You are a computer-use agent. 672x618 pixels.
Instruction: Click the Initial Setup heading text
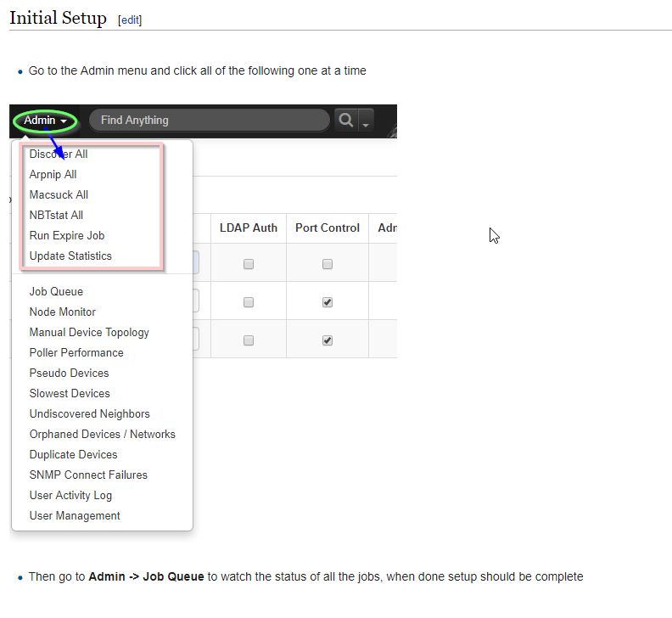pyautogui.click(x=58, y=19)
